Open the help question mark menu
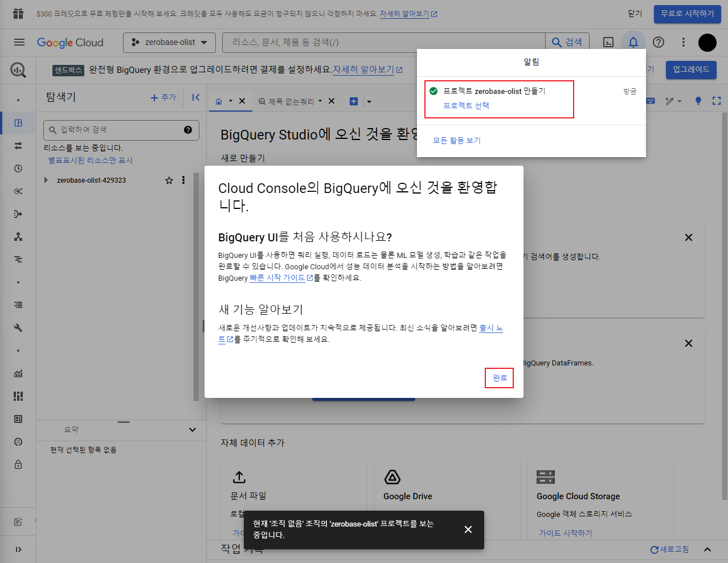 [x=659, y=42]
